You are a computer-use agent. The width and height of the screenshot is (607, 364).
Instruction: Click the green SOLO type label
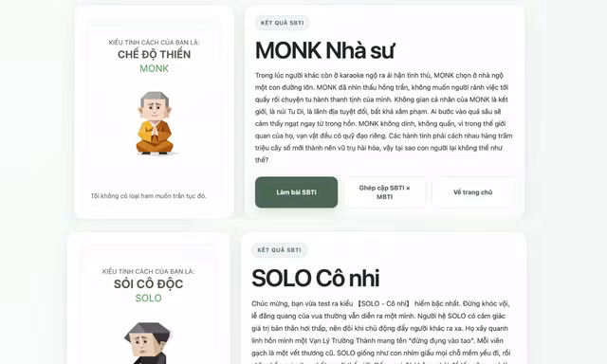point(148,298)
